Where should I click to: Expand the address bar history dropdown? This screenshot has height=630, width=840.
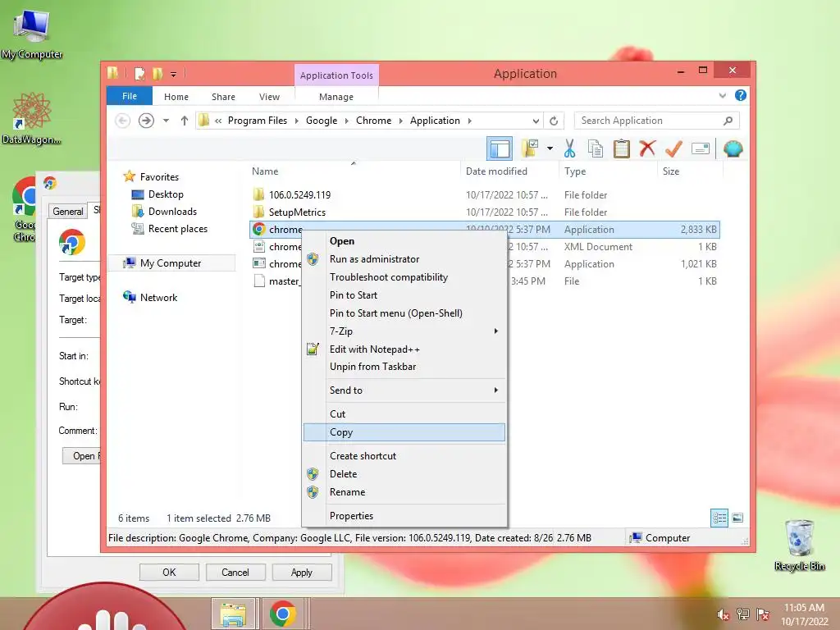535,121
